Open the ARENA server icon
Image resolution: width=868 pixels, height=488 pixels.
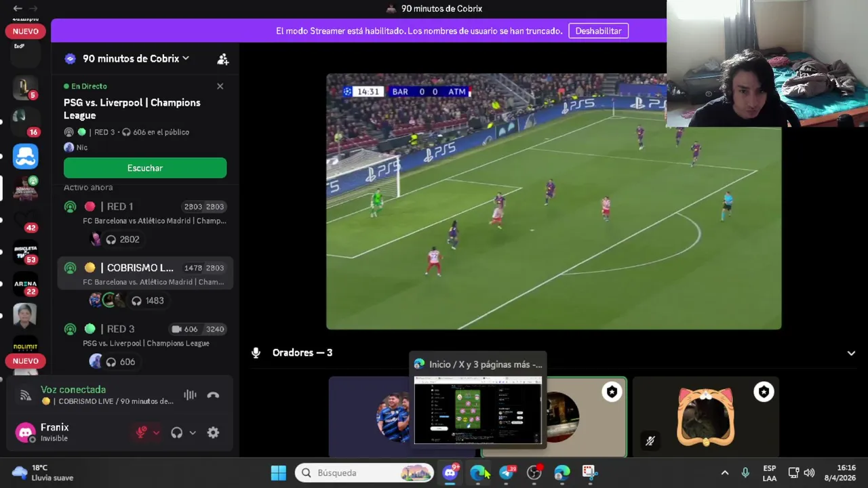click(x=25, y=284)
